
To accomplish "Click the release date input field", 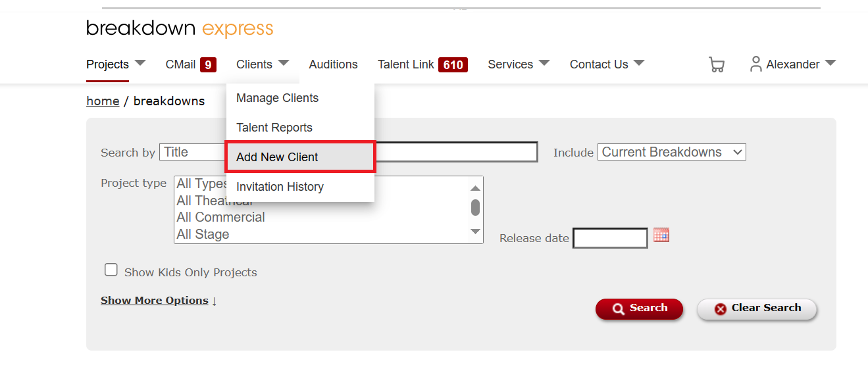I will click(x=610, y=238).
